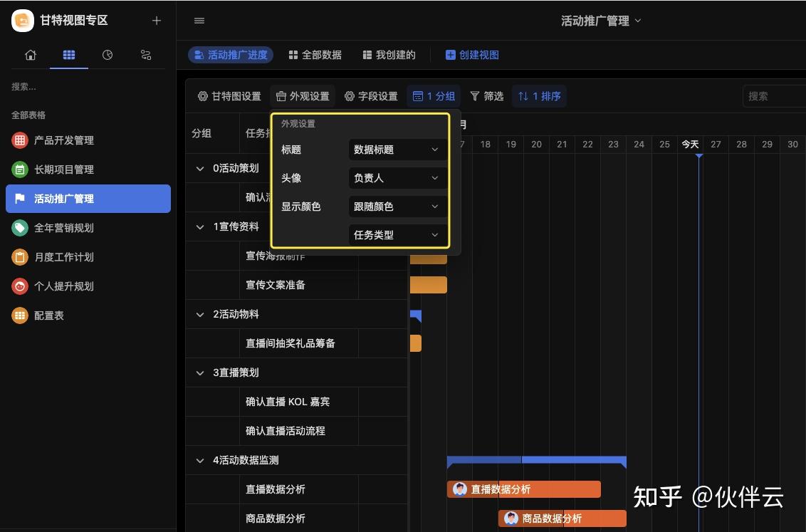Click the 确认直播活动流程 task row

297,431
